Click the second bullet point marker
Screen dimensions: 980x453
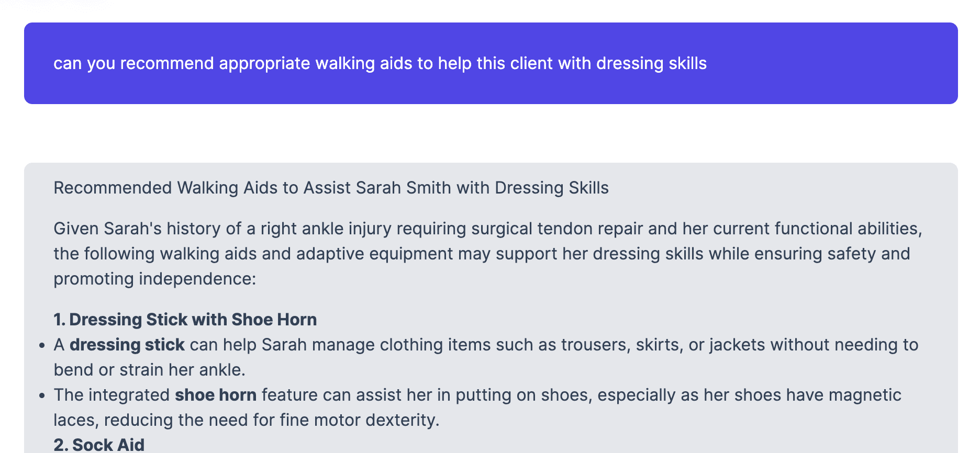tap(42, 396)
